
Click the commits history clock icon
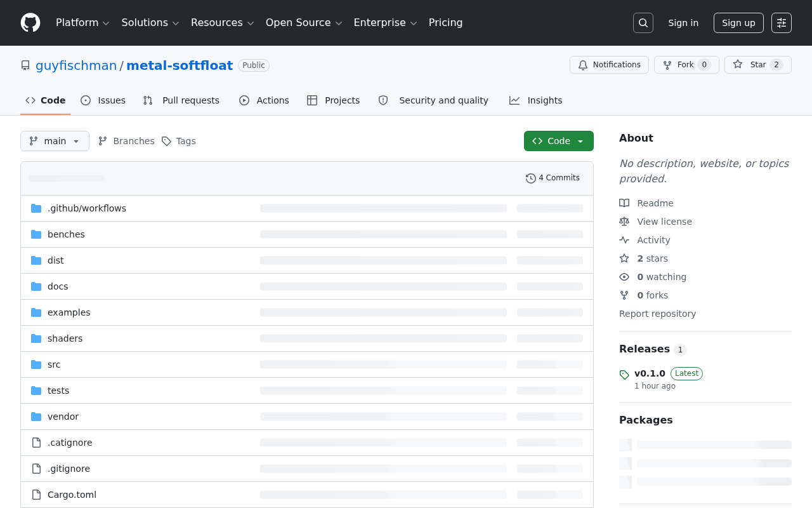click(x=531, y=178)
